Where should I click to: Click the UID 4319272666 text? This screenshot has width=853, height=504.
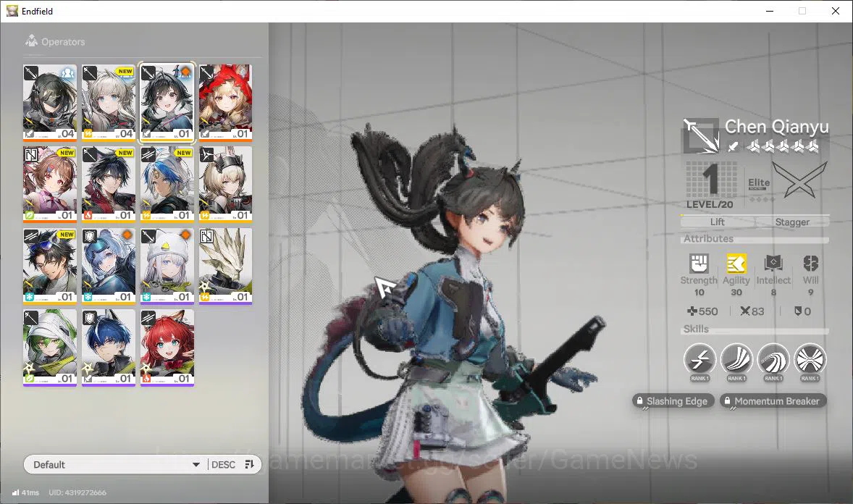point(77,492)
